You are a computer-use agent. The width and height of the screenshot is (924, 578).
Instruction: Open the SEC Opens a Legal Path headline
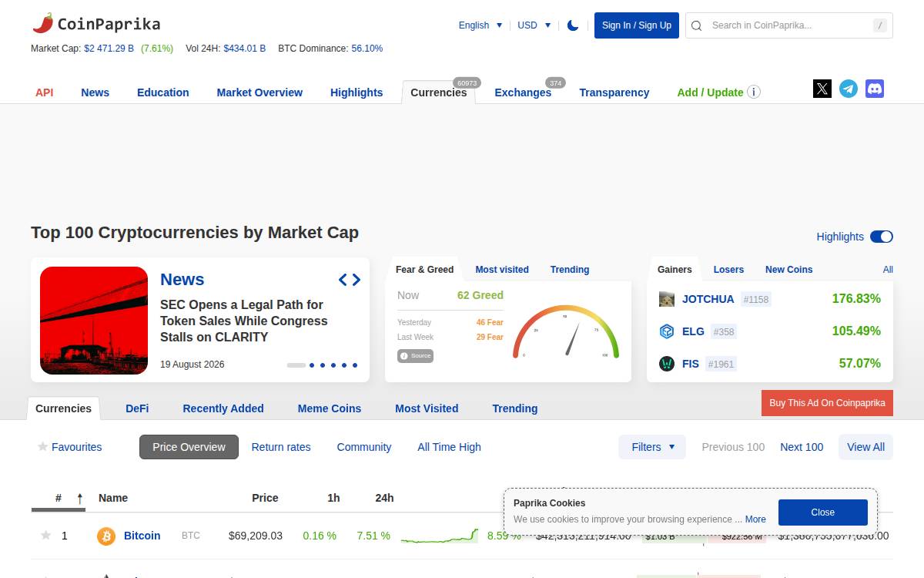(x=244, y=321)
